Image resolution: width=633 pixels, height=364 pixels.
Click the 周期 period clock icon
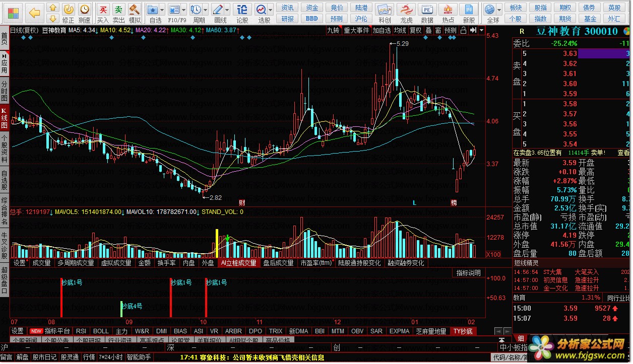point(196,9)
